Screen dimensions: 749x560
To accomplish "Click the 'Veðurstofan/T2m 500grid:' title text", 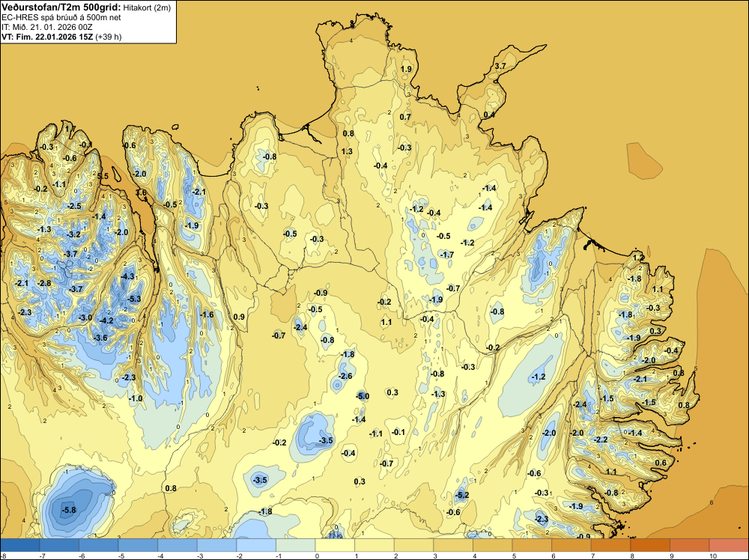I will coord(61,7).
